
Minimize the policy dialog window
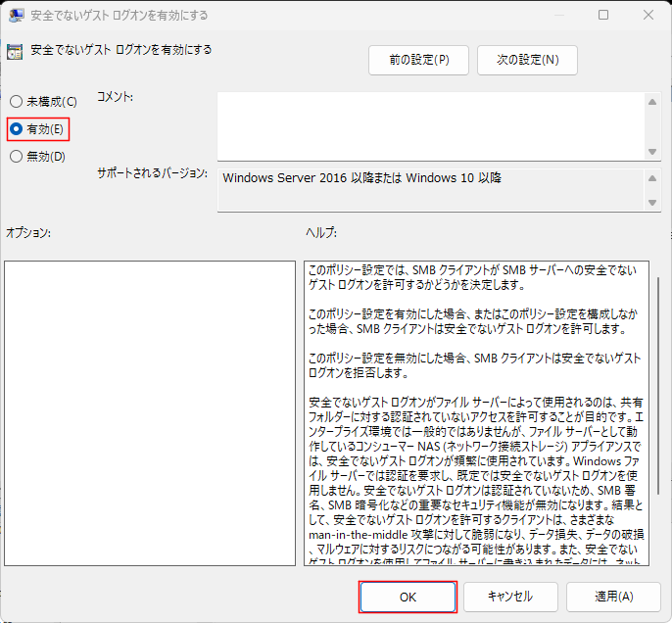click(558, 15)
